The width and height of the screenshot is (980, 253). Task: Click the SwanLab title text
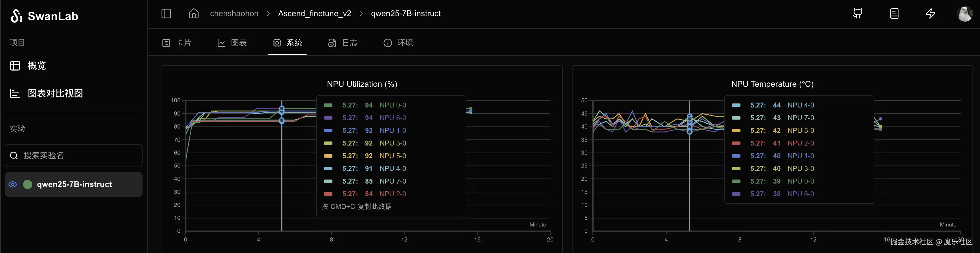click(x=53, y=16)
